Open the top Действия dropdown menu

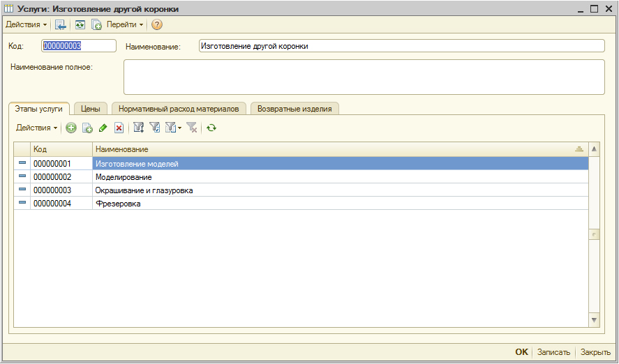pyautogui.click(x=27, y=24)
